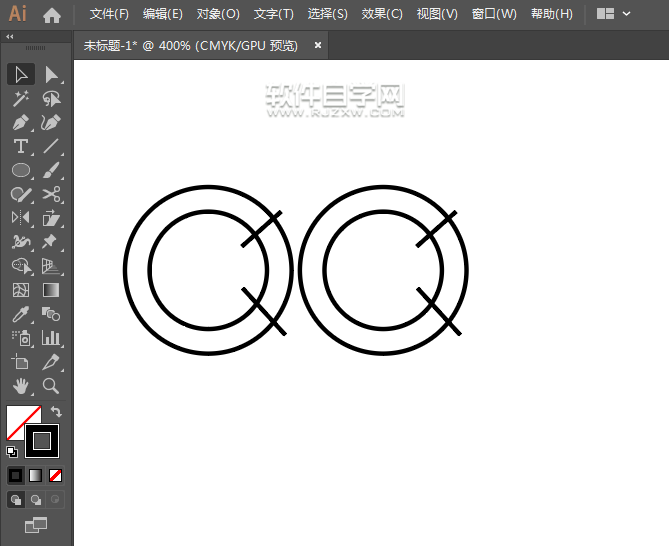Select the Shear tool
Image resolution: width=669 pixels, height=546 pixels.
pyautogui.click(x=51, y=218)
